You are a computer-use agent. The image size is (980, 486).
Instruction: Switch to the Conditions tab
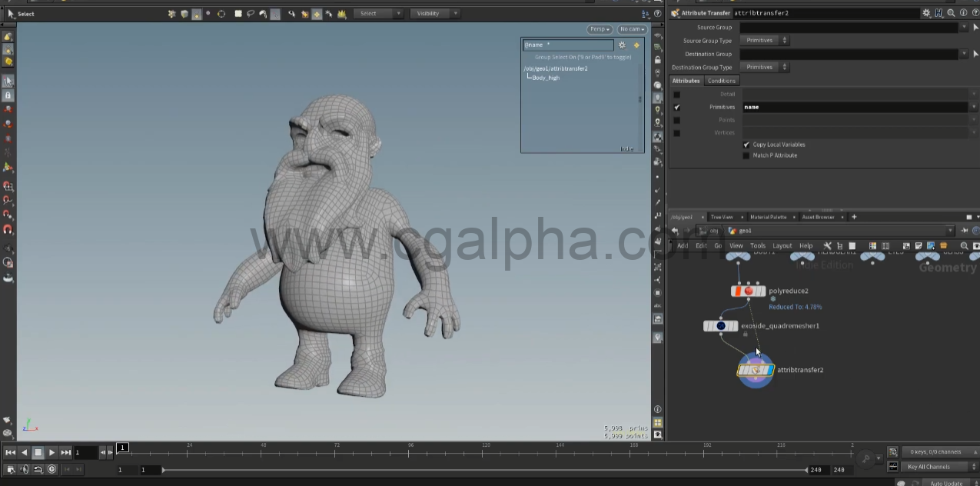point(722,81)
